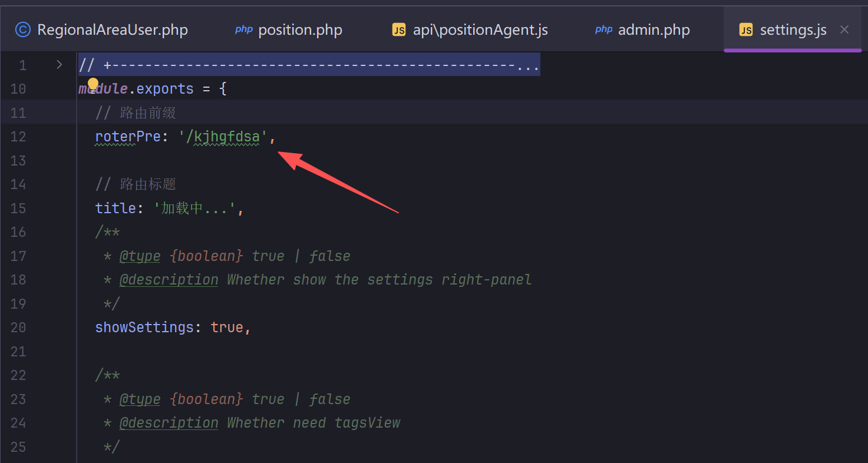Viewport: 868px width, 463px height.
Task: Click the JS icon on api\positionAgent.js tab
Action: click(x=399, y=29)
